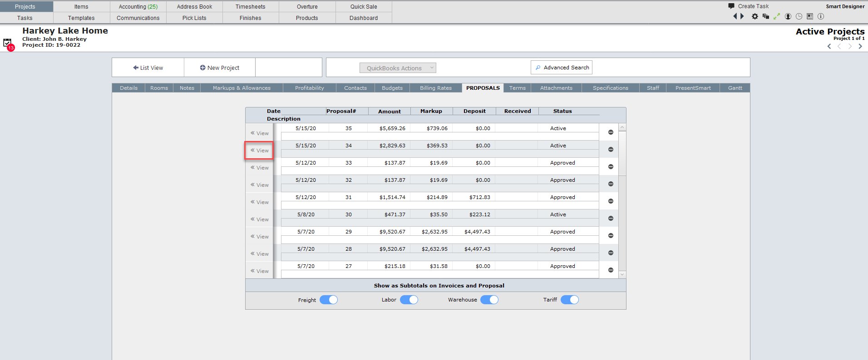The width and height of the screenshot is (868, 360).
Task: Open the QuickBooks Actions dropdown
Action: coord(398,68)
